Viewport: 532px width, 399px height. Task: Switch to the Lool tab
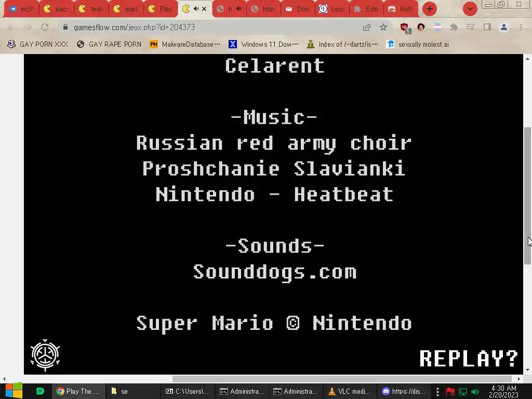point(332,9)
